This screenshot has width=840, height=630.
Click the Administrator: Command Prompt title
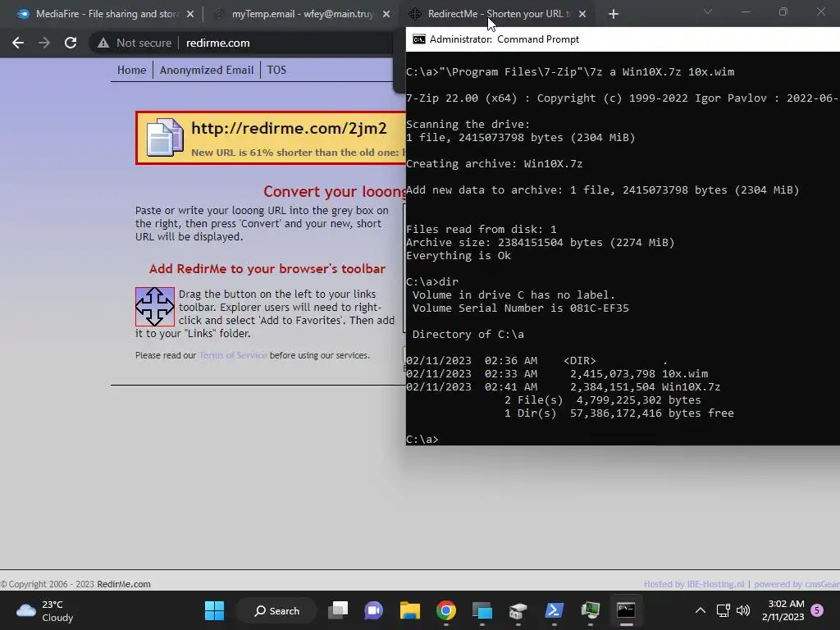(504, 39)
